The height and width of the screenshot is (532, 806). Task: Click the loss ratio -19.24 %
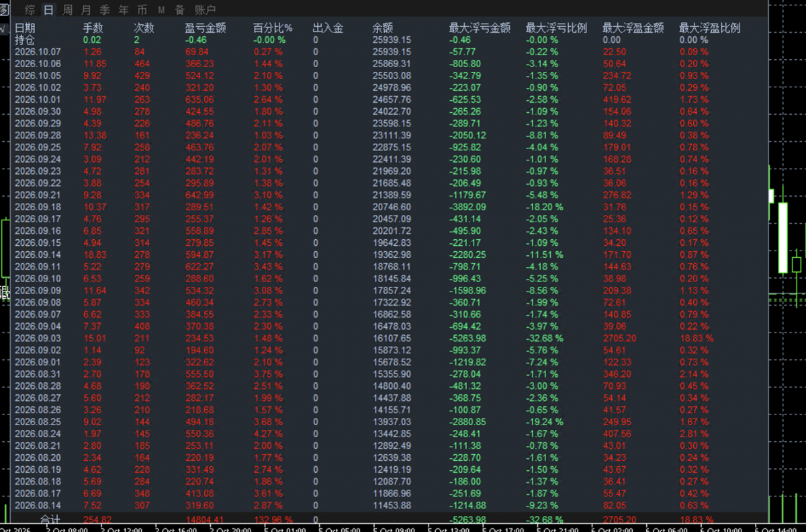[545, 421]
